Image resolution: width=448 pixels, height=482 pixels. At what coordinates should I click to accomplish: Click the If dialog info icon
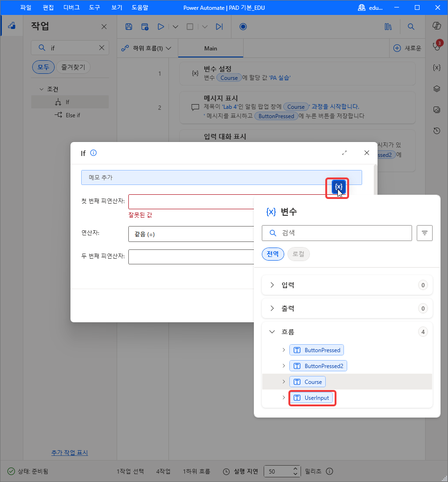[93, 153]
